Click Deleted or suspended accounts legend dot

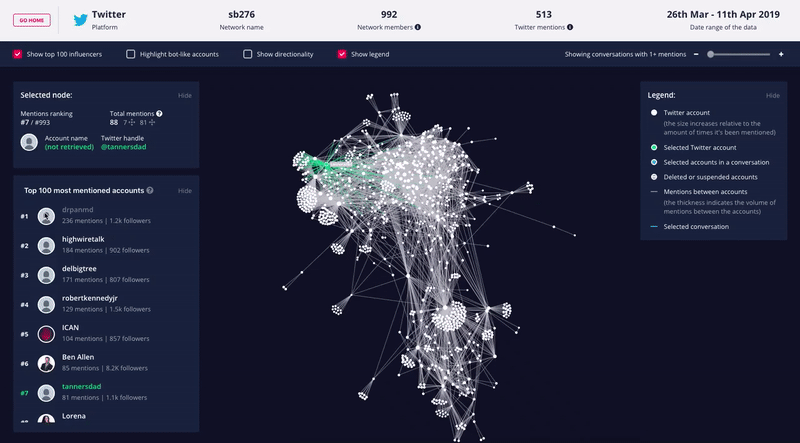pos(654,177)
